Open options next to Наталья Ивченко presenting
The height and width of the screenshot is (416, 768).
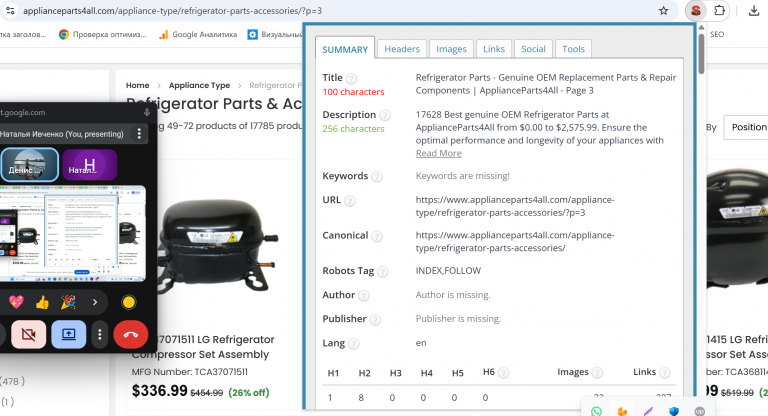[x=139, y=134]
